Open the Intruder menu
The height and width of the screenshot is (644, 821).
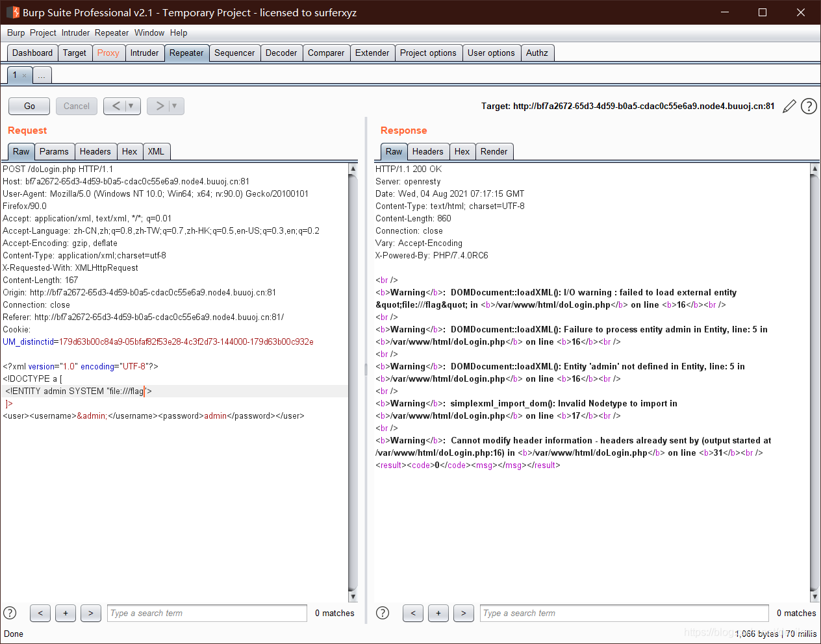point(76,32)
